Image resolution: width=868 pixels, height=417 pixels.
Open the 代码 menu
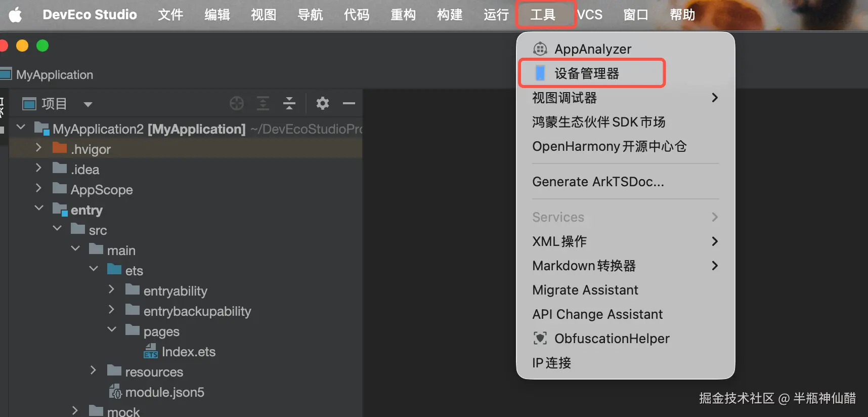click(357, 15)
